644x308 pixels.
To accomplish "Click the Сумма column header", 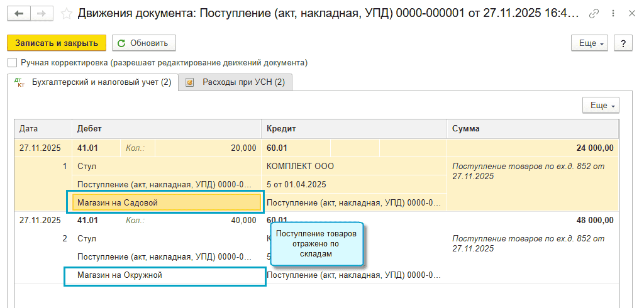I will click(x=532, y=128).
